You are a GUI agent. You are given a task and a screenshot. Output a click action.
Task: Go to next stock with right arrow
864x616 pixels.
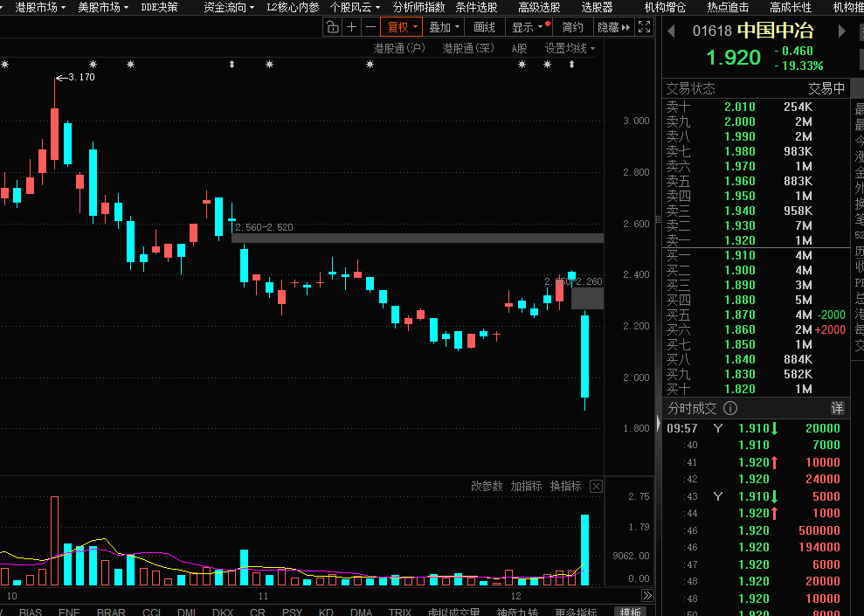[842, 31]
